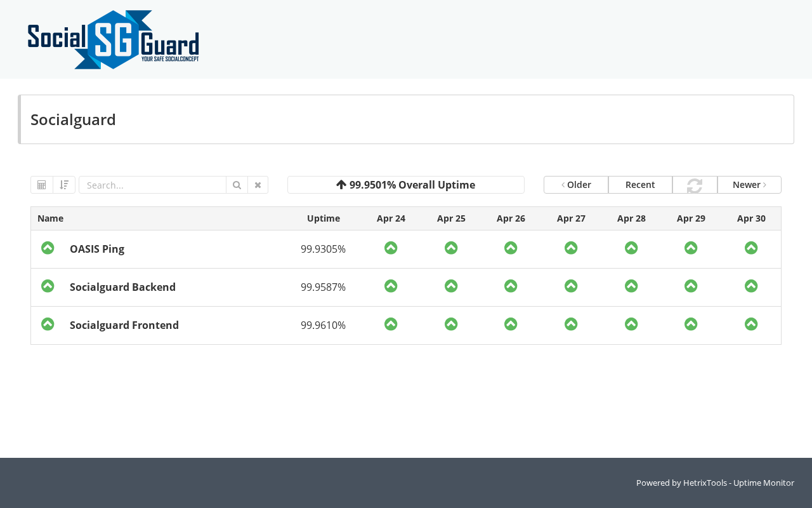Click the 99.9501% Overall Uptime button
812x508 pixels.
(406, 185)
